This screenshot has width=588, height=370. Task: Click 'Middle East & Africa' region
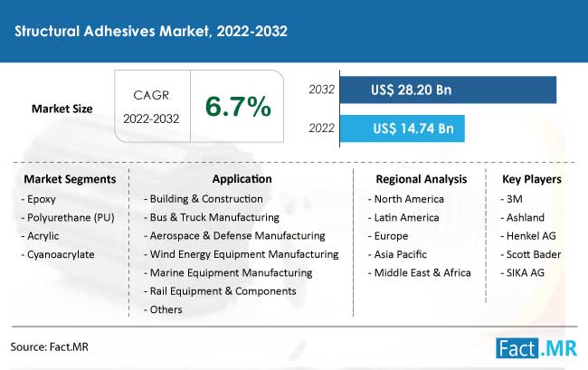coord(422,272)
